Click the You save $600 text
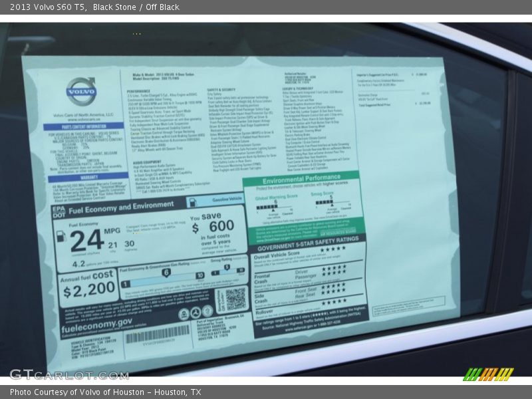The width and height of the screenshot is (532, 399). [213, 224]
